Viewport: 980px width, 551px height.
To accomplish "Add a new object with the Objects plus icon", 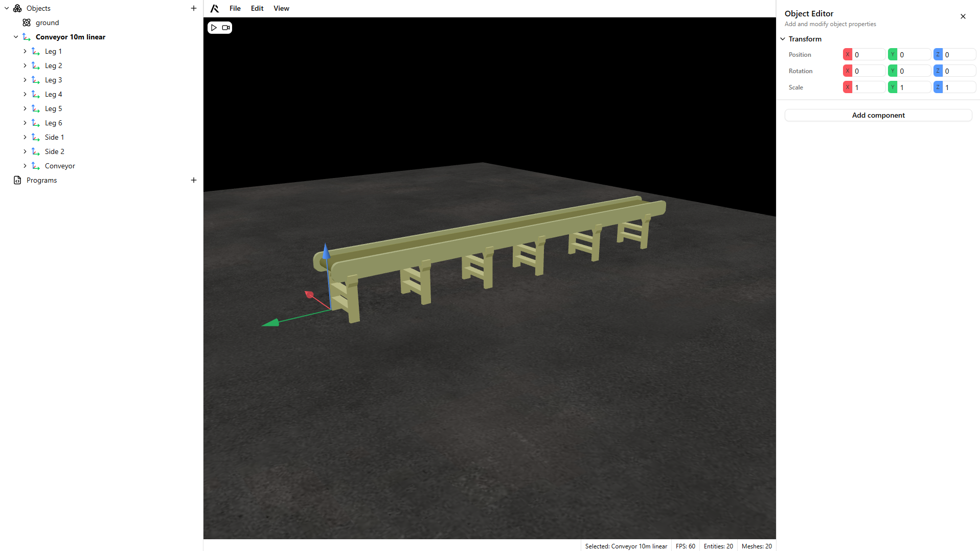I will click(x=194, y=8).
